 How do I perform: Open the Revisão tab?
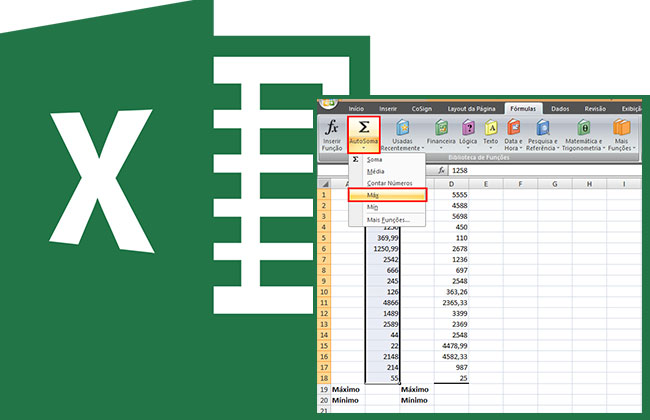[x=595, y=109]
